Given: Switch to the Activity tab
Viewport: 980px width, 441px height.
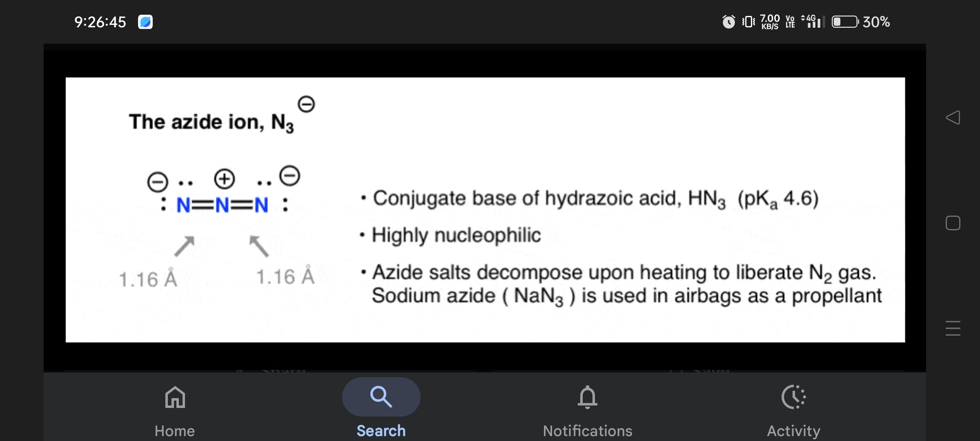Looking at the screenshot, I should point(793,410).
